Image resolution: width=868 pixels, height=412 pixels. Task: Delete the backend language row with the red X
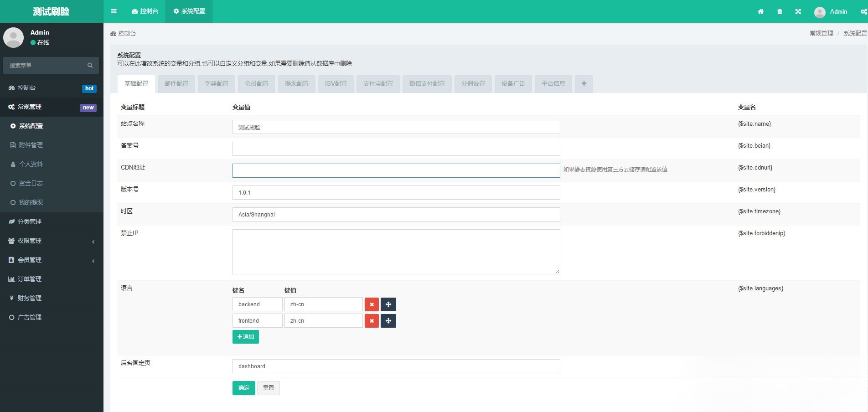tap(372, 304)
